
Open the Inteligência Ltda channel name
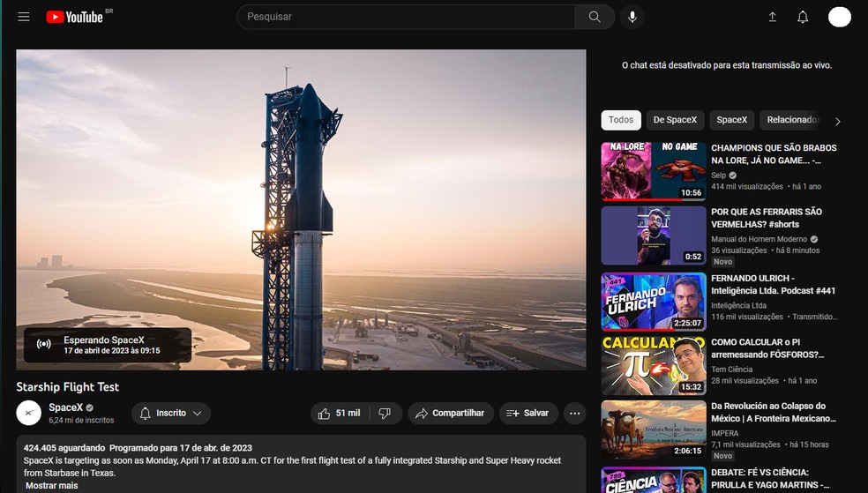coord(739,305)
